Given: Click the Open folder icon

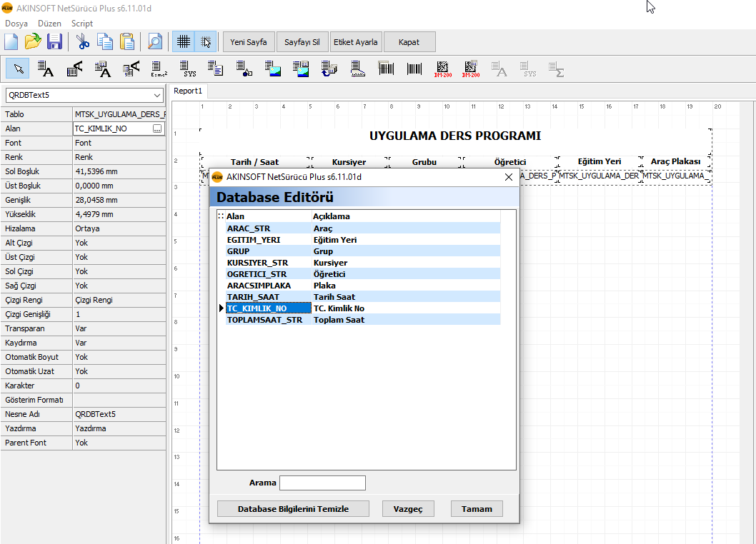Looking at the screenshot, I should (33, 42).
